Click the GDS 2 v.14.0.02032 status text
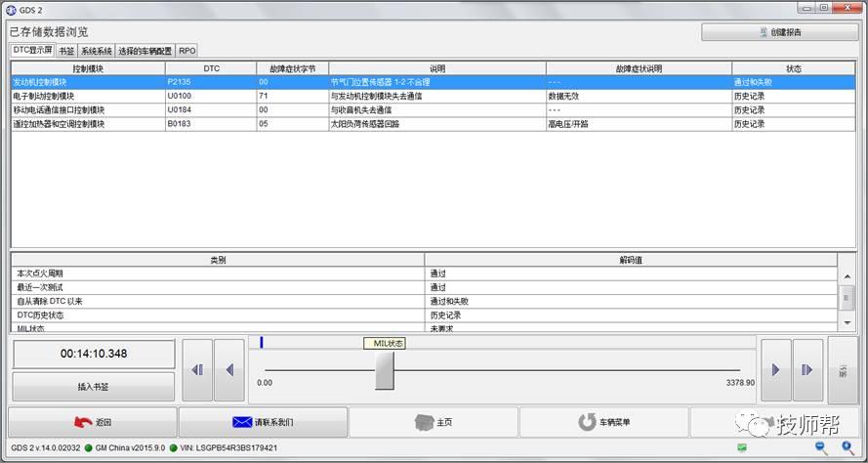868x463 pixels. coord(46,447)
